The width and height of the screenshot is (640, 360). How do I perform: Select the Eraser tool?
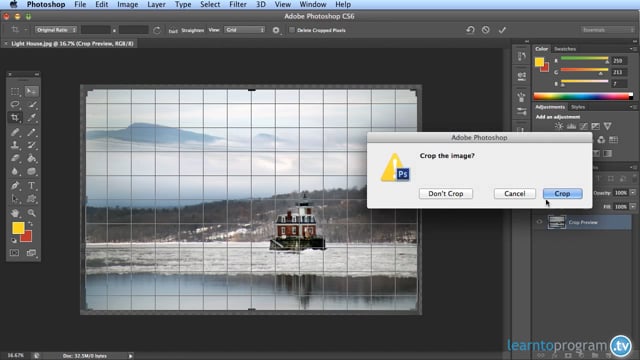click(x=15, y=158)
